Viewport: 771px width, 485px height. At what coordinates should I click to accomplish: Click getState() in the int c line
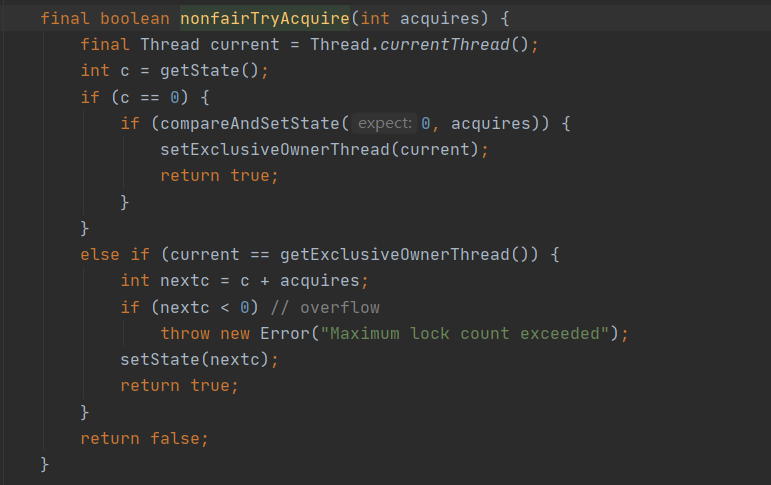(x=209, y=71)
